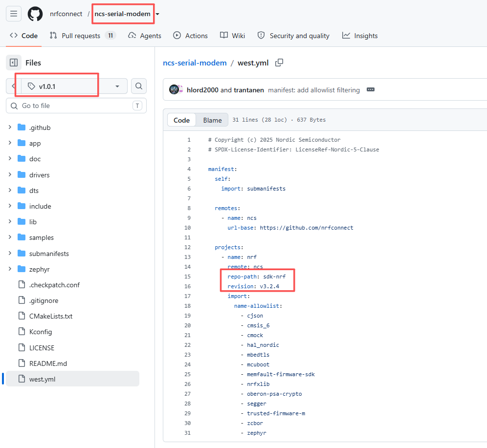Click the pull requests count badge 11
The height and width of the screenshot is (448, 487).
pyautogui.click(x=111, y=35)
